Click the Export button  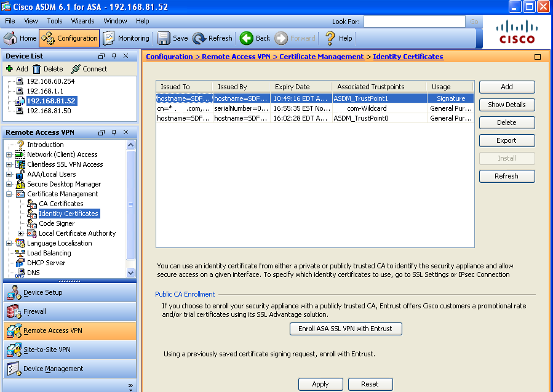(x=507, y=140)
